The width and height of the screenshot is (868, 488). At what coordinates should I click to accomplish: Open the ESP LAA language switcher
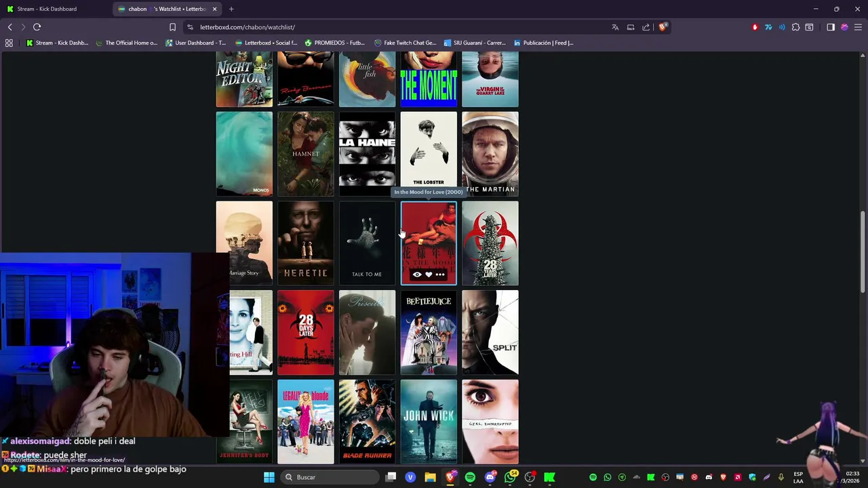coord(798,477)
